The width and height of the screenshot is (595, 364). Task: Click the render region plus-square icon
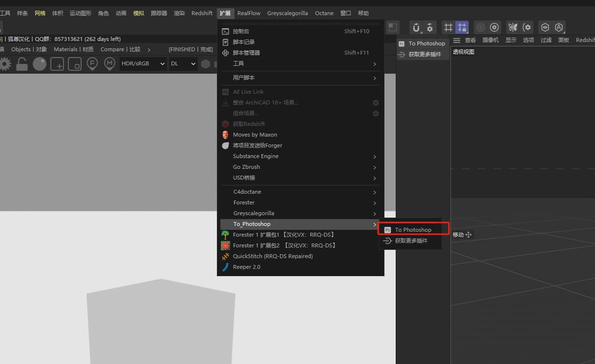pyautogui.click(x=57, y=63)
